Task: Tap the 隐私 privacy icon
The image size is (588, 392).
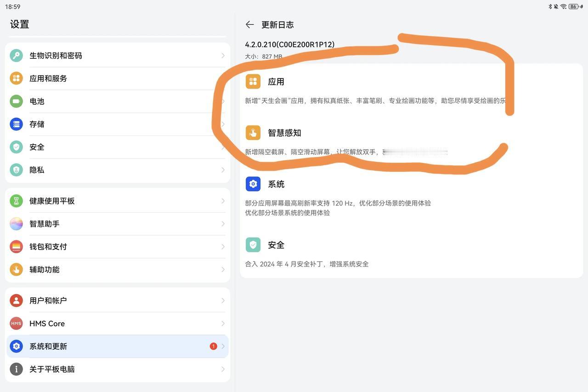Action: click(x=16, y=170)
